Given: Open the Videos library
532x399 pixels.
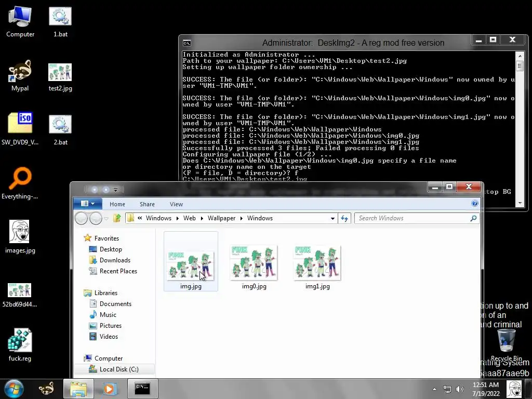Looking at the screenshot, I should [x=109, y=336].
